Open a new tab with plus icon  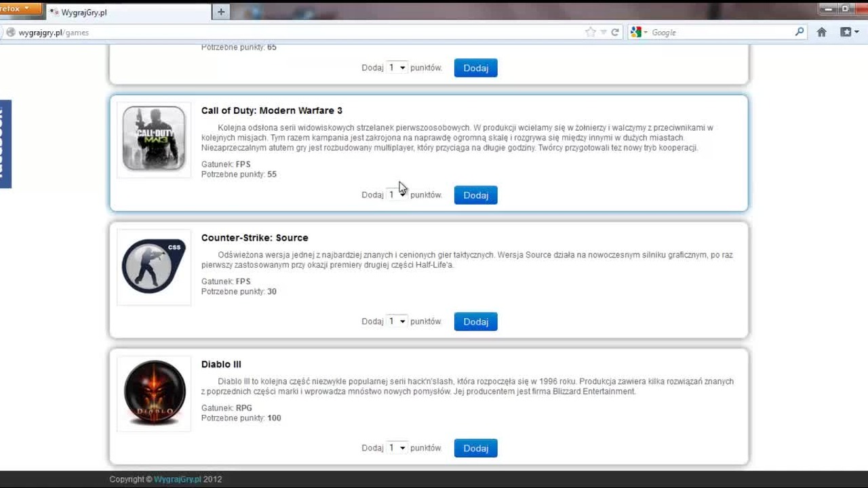click(221, 12)
